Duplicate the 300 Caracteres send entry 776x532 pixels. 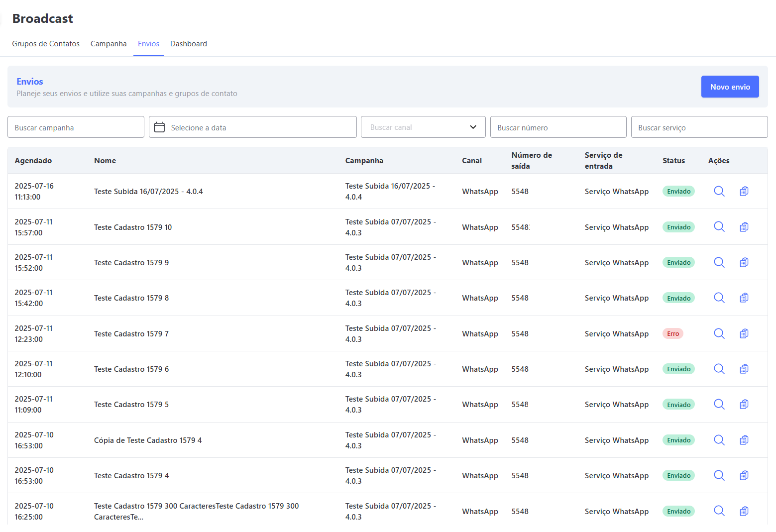tap(744, 511)
